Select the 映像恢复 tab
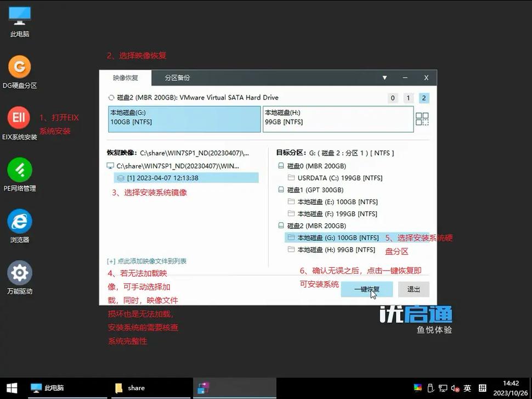Screen dimensions: 532x399 point(125,78)
